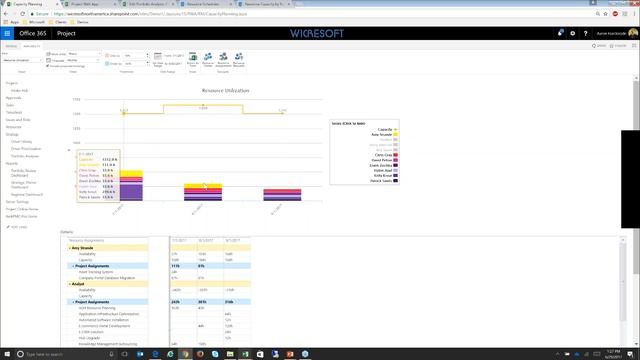This screenshot has height=360, width=640.
Task: Open Resource Requests from the ribbon
Action: pos(239,59)
